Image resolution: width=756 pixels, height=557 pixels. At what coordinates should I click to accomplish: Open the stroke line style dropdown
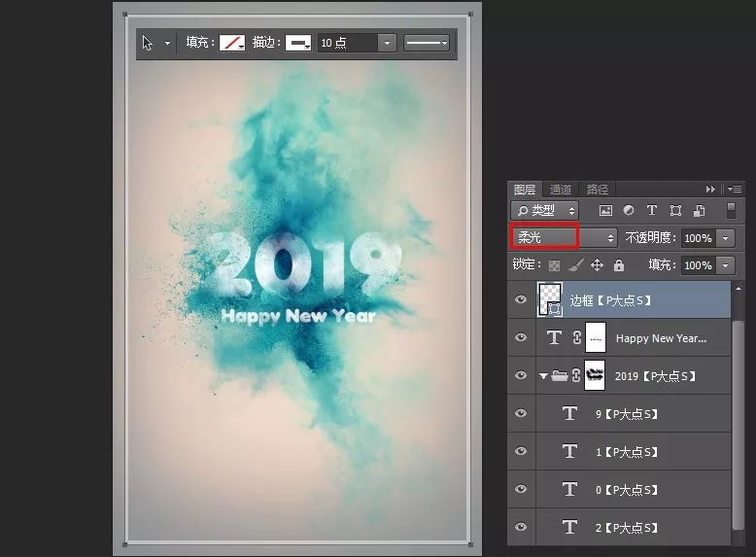click(427, 43)
